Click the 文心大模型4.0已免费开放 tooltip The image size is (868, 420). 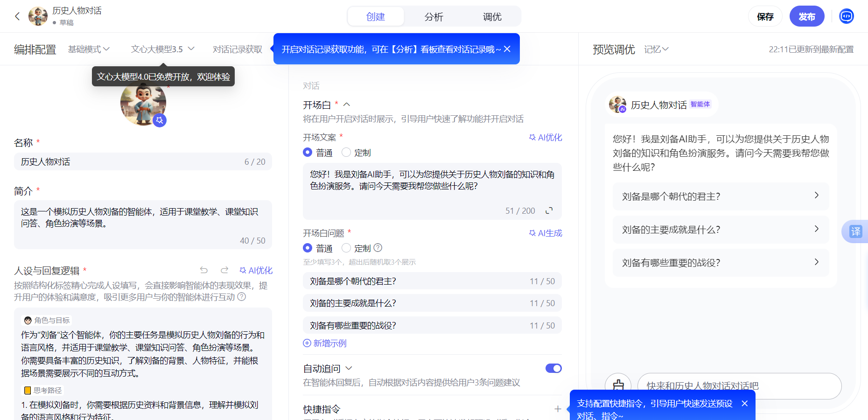[163, 77]
